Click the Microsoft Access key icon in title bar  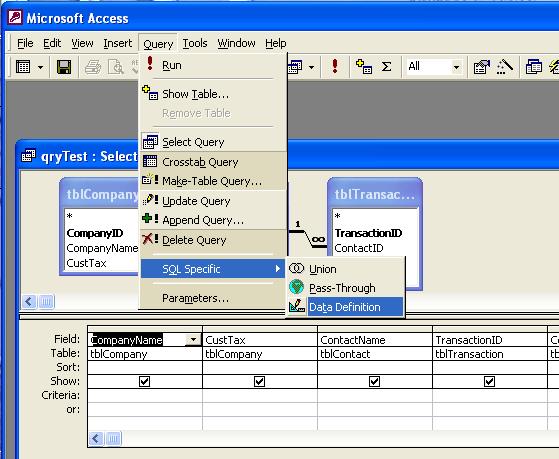[15, 17]
